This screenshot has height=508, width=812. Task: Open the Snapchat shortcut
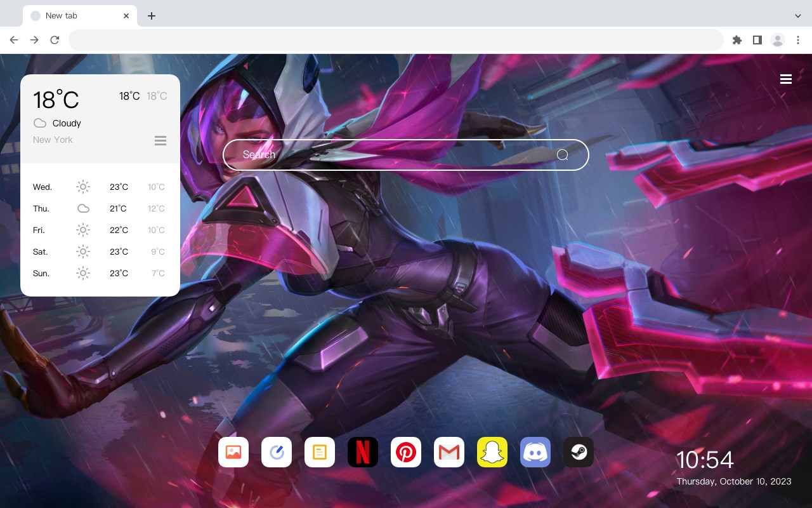tap(492, 452)
